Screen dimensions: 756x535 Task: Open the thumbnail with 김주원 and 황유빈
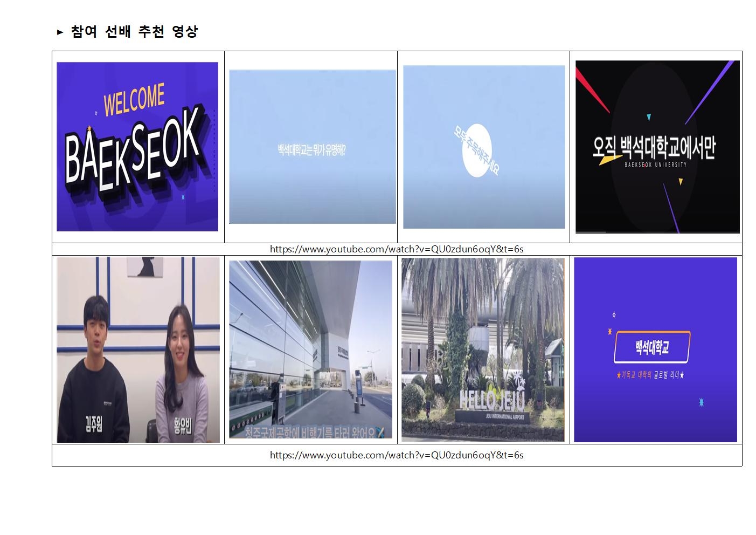(x=138, y=350)
